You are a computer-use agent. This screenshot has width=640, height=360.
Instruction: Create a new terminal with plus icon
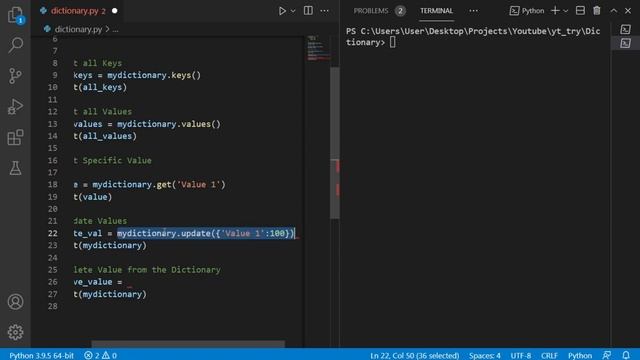coord(555,11)
